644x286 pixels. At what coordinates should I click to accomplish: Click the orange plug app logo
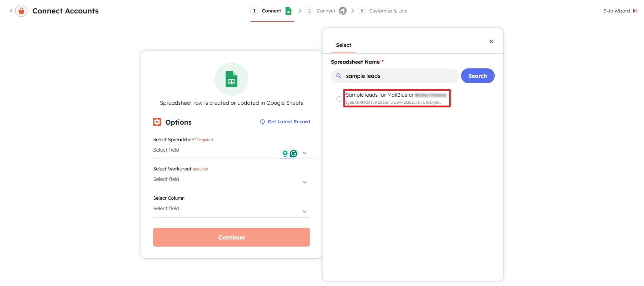[x=21, y=11]
